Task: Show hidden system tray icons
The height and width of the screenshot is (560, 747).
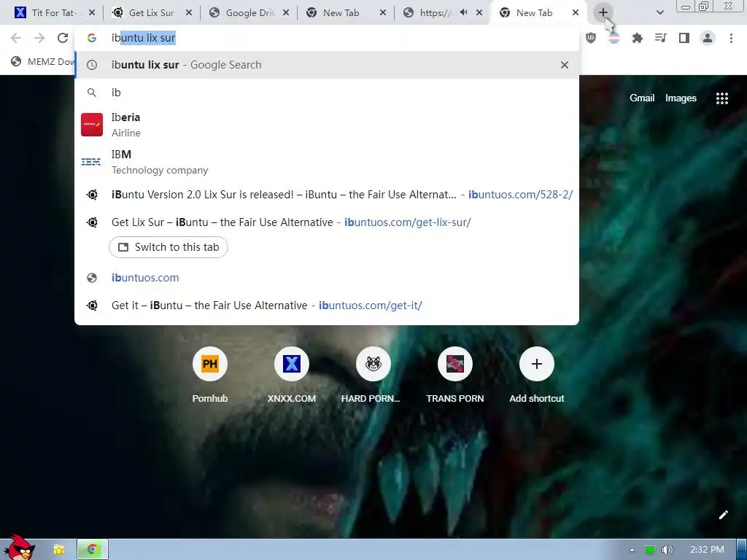Action: 632,550
